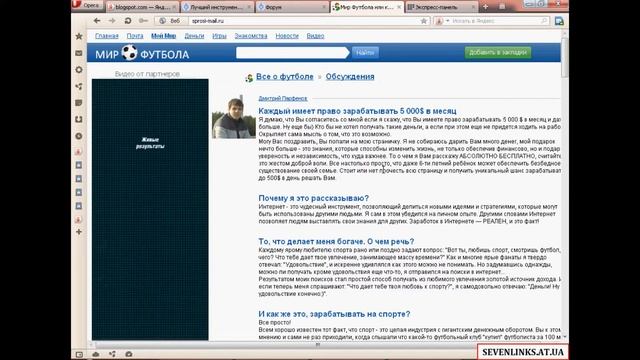Click the Видео от партнеров video panel
640x360 pixels.
[150, 209]
